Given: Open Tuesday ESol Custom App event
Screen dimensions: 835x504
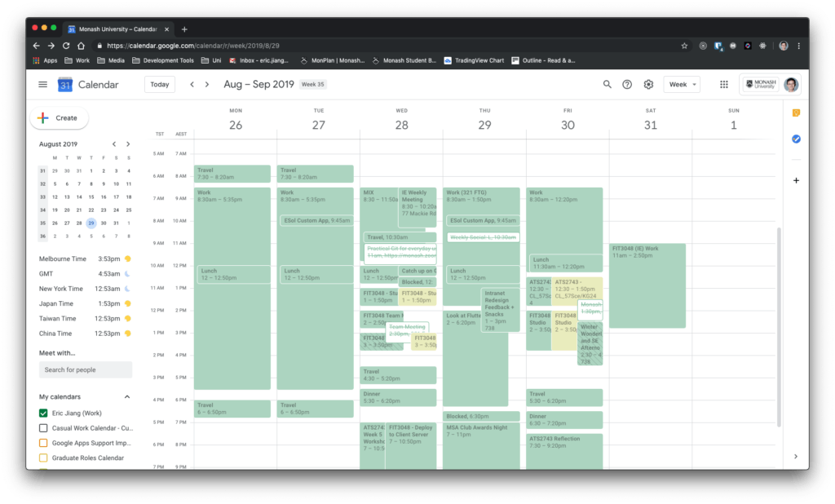Looking at the screenshot, I should pyautogui.click(x=316, y=220).
